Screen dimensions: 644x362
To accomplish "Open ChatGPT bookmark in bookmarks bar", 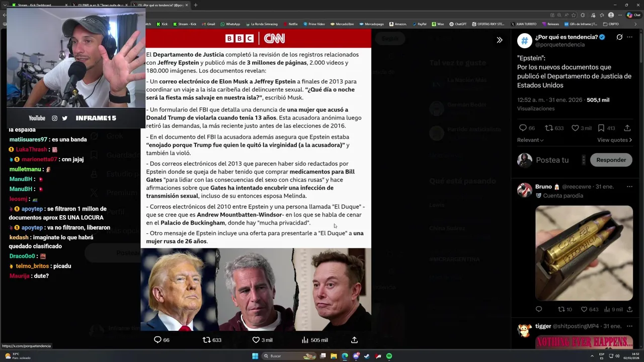I will (x=458, y=24).
